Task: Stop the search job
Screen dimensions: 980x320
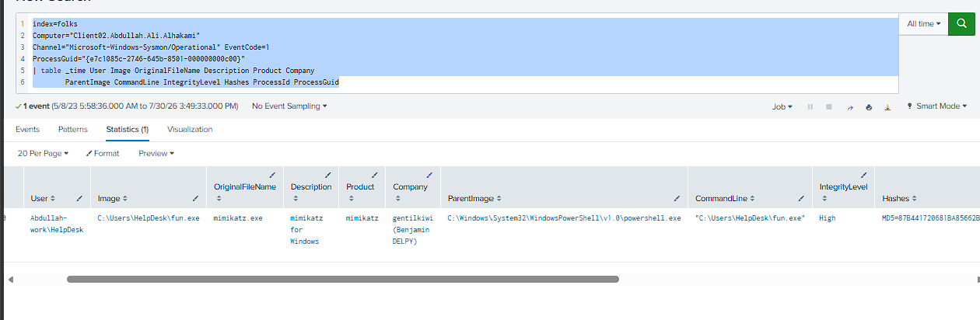Action: [829, 106]
